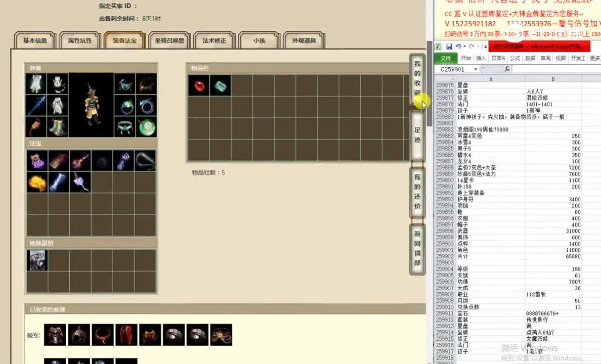Go to the 坐骑召唤兽 tab
Screen dimensions: 601x364
coord(169,40)
